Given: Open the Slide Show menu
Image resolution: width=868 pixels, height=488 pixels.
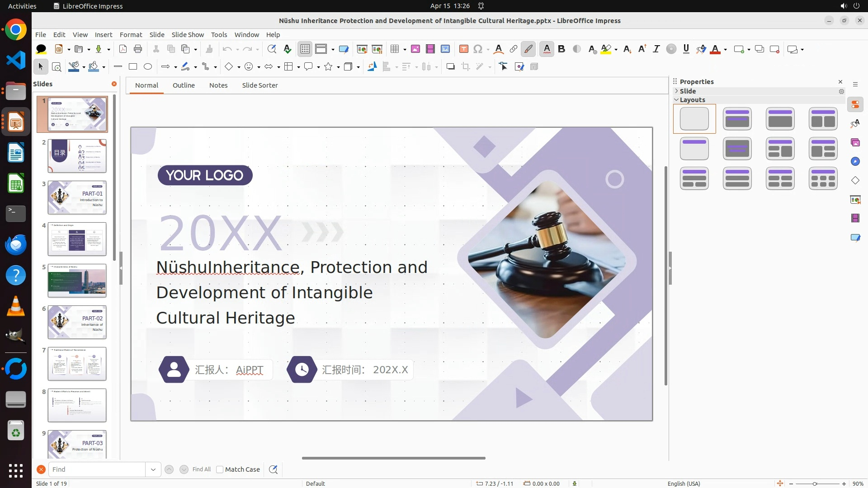Looking at the screenshot, I should pyautogui.click(x=188, y=35).
